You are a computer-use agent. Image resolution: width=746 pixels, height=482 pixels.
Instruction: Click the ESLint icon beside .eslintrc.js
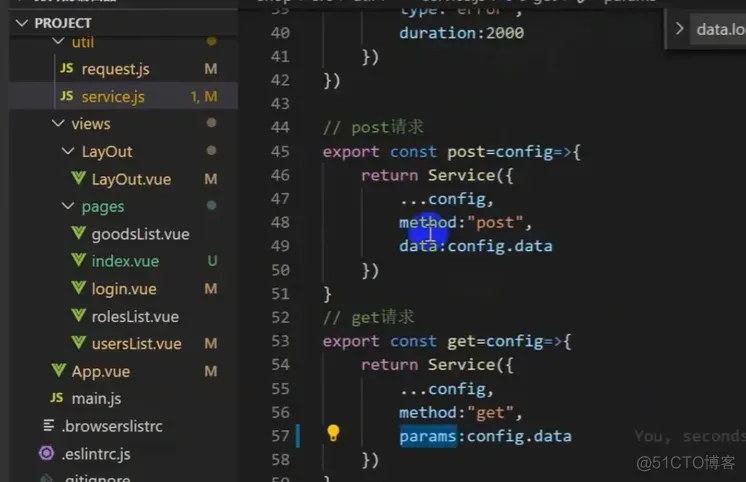46,453
